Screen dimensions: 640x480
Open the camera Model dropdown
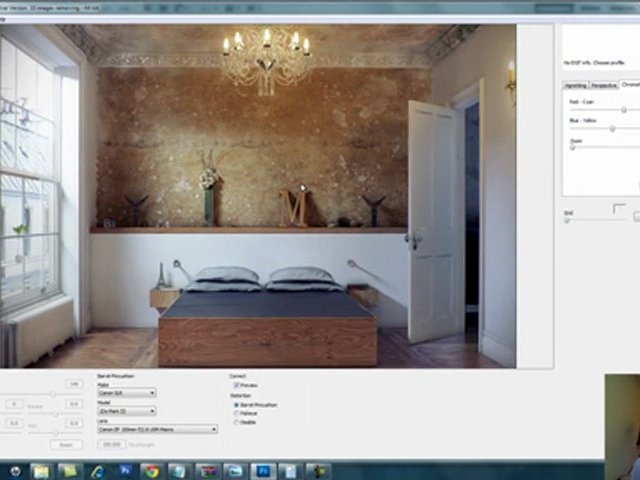pos(125,411)
